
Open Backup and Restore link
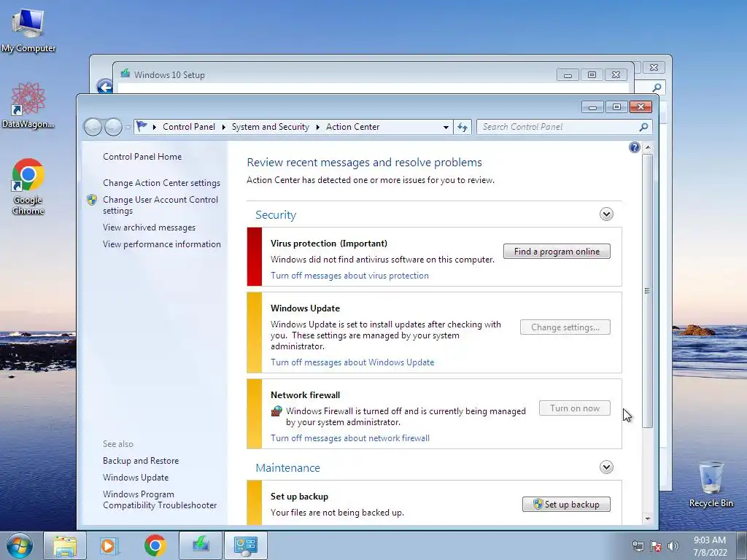click(141, 461)
